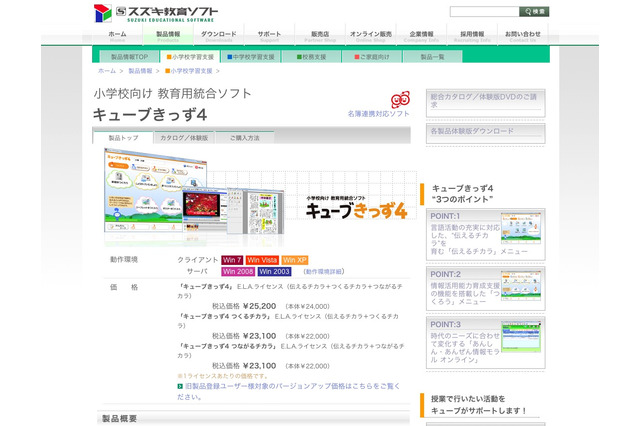Click the 製品情報 breadcrumb link
The height and width of the screenshot is (426, 640).
[x=140, y=71]
